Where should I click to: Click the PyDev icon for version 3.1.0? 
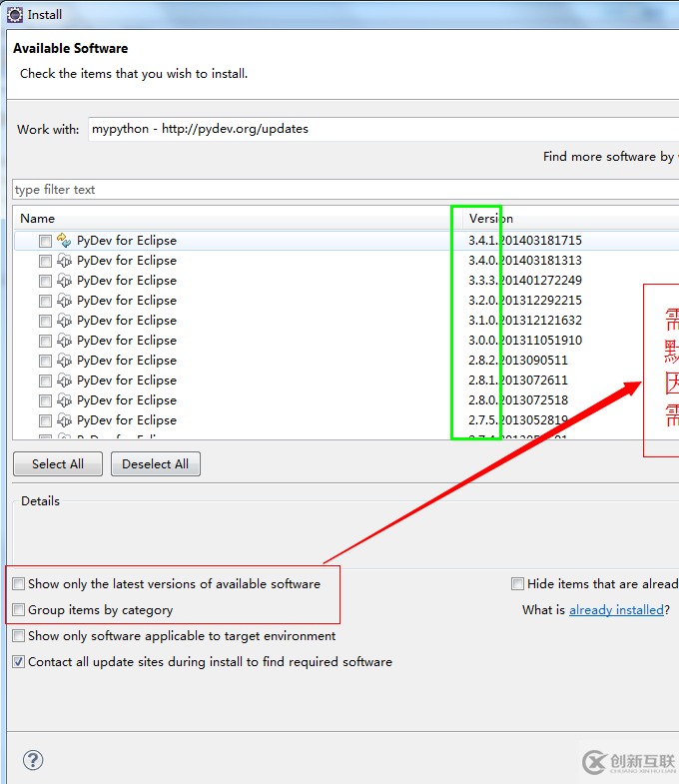pyautogui.click(x=64, y=321)
